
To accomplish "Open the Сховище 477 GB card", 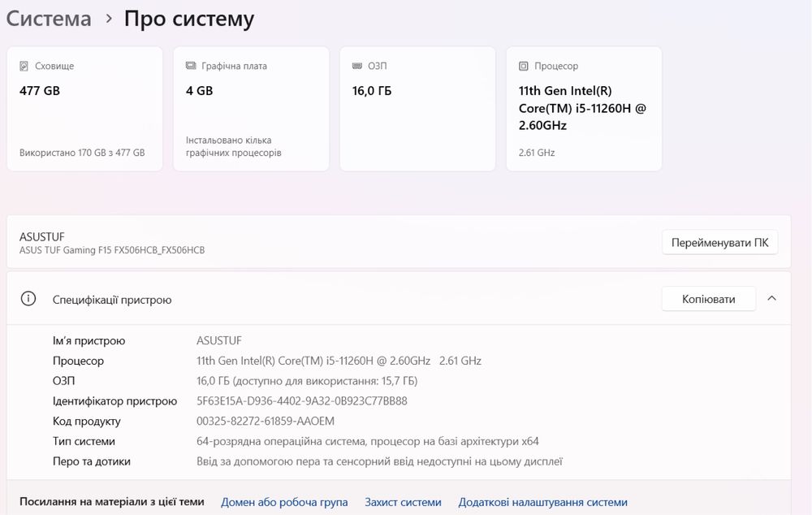I will tap(85, 109).
